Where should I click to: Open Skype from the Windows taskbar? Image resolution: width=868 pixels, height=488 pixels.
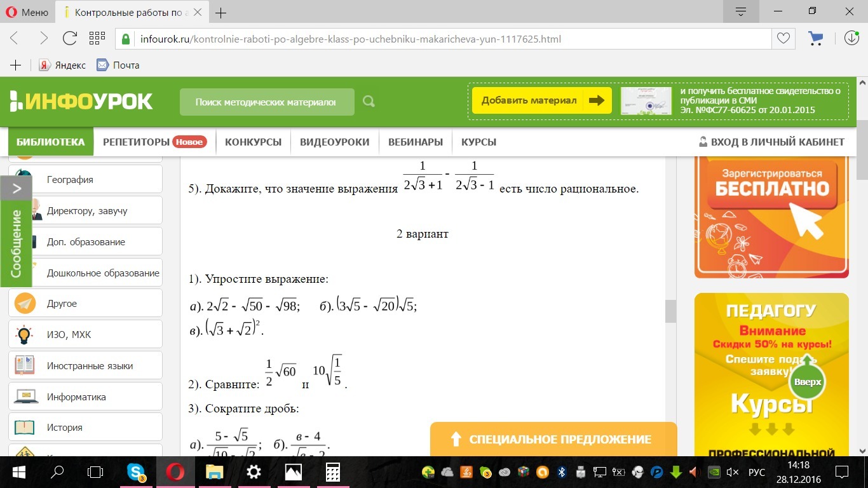(136, 472)
